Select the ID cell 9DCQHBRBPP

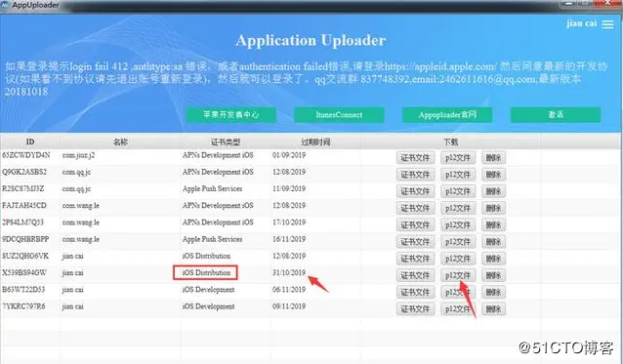point(25,239)
